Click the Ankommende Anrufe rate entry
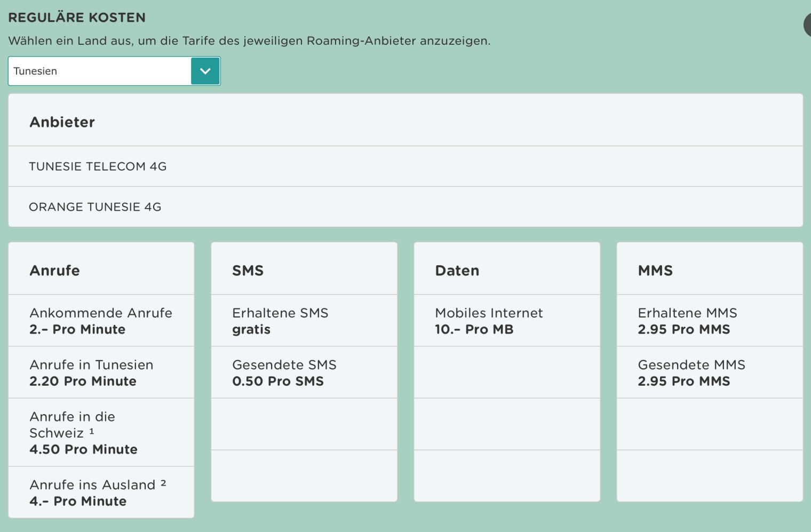Viewport: 811px width, 532px height. coord(101,321)
